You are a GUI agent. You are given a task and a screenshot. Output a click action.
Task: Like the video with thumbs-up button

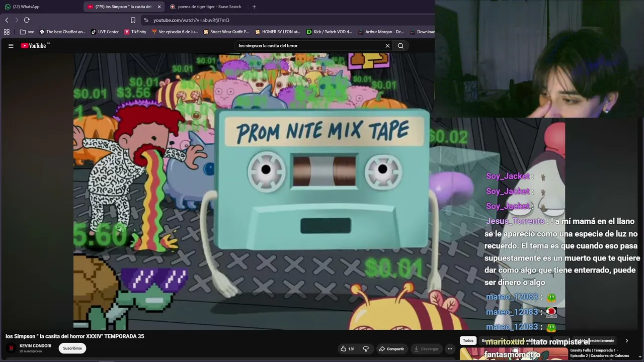(347, 349)
